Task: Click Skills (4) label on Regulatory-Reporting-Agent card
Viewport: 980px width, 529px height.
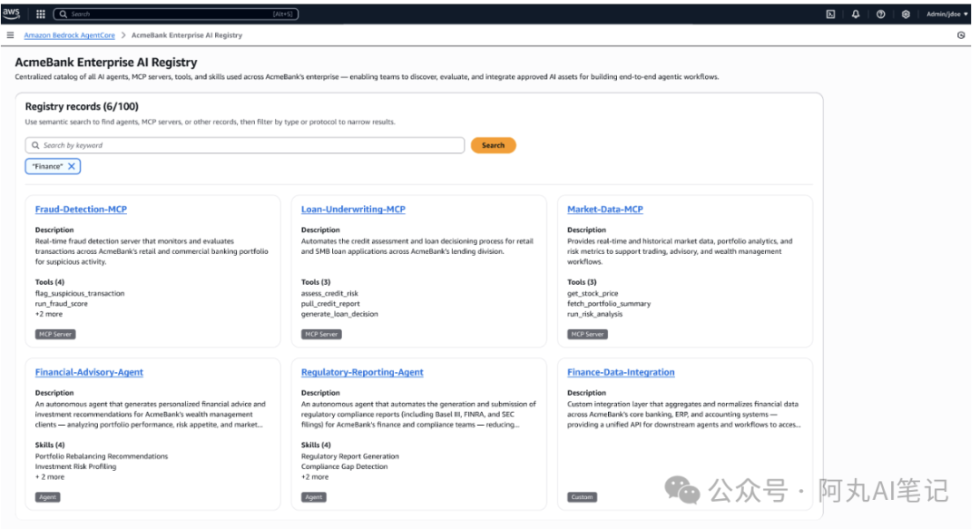Action: [x=317, y=446]
